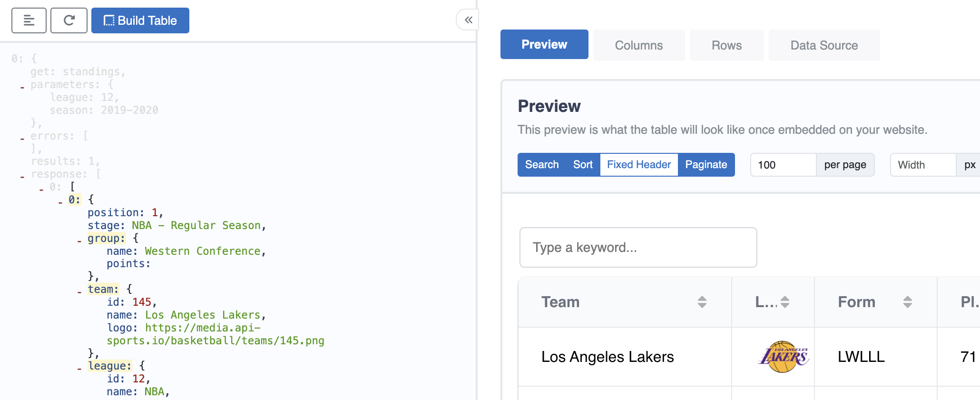Collapse the errors node in JSON
This screenshot has height=400, width=980.
click(x=22, y=138)
